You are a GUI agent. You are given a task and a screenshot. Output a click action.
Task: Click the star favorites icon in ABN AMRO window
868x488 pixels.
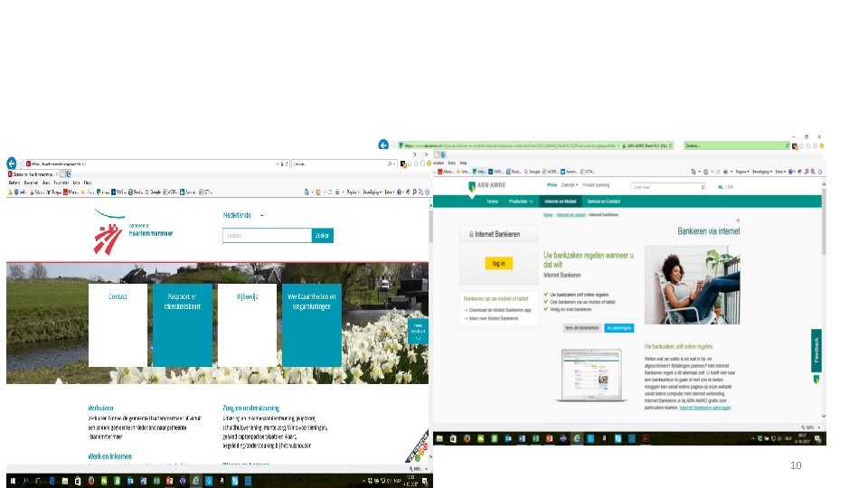(x=808, y=146)
